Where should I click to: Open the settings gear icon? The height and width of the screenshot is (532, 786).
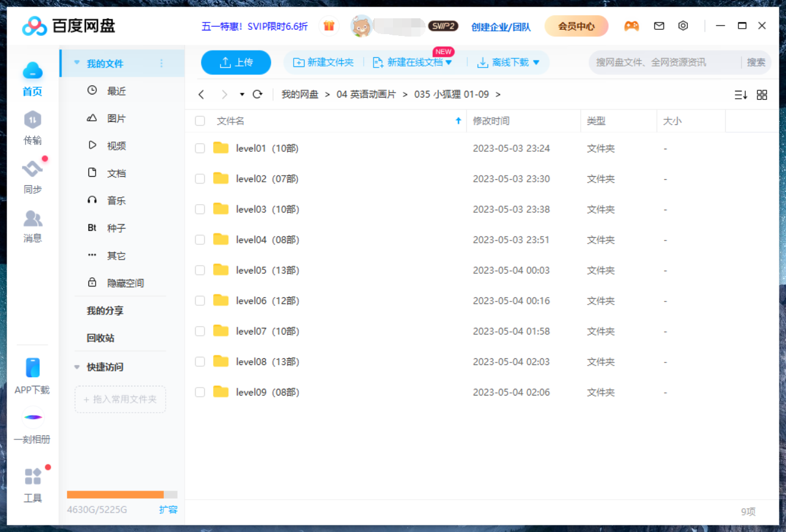point(683,26)
